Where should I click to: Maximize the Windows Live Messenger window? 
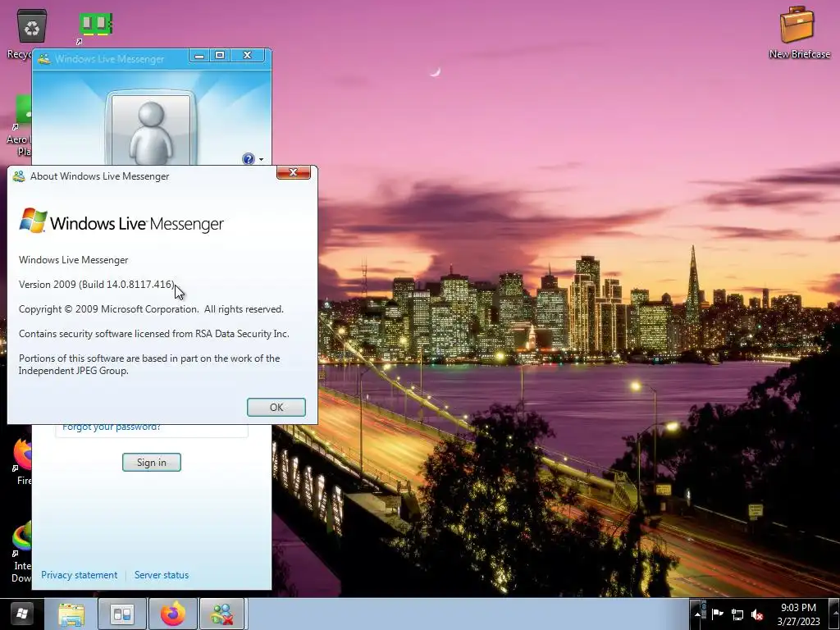(220, 55)
